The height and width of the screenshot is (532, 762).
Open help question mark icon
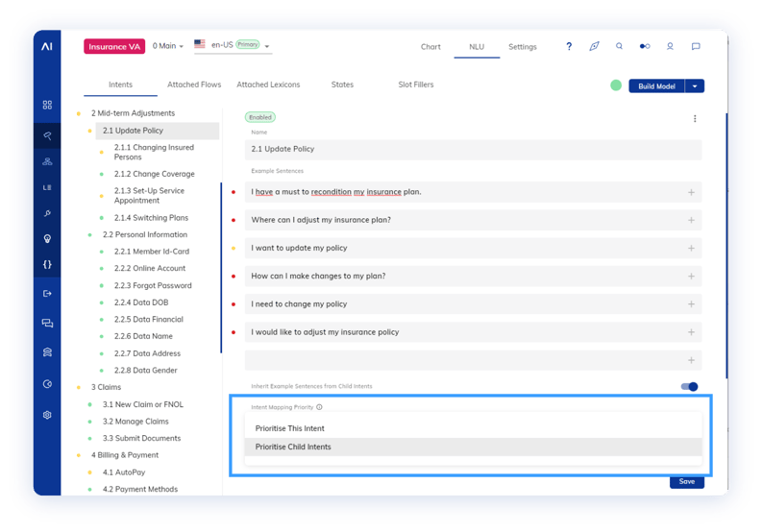tap(569, 46)
